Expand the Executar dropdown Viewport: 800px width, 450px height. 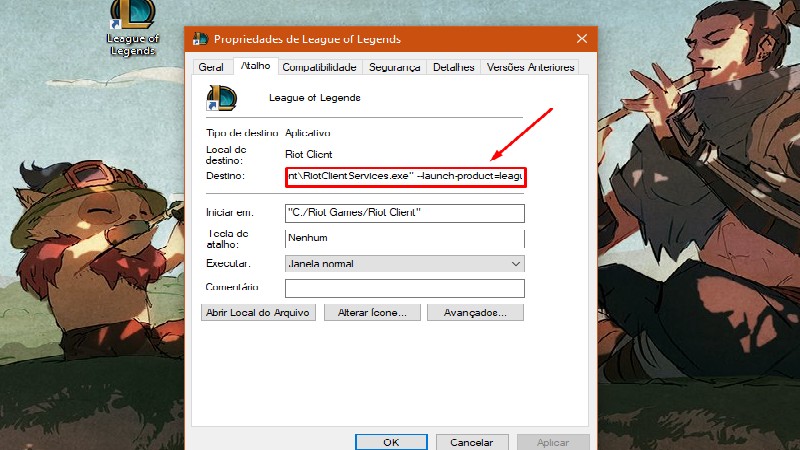coord(405,264)
